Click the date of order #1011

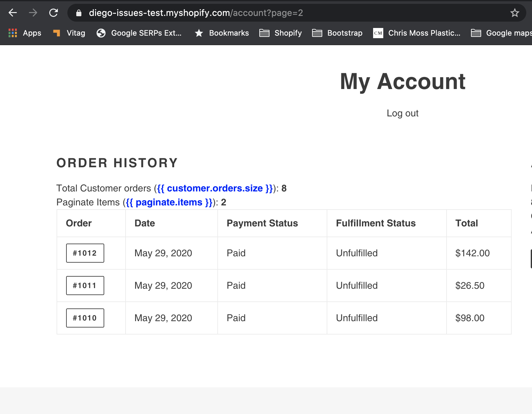click(x=163, y=286)
